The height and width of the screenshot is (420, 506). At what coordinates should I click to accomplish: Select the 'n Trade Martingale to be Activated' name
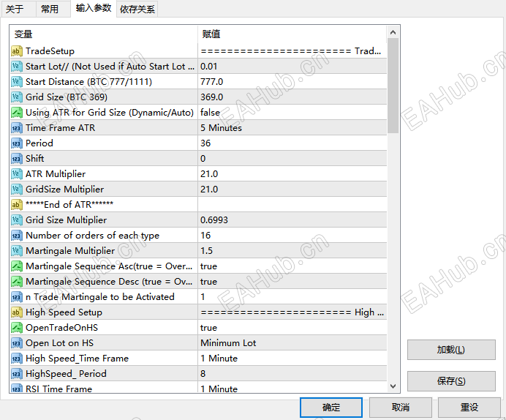click(100, 297)
